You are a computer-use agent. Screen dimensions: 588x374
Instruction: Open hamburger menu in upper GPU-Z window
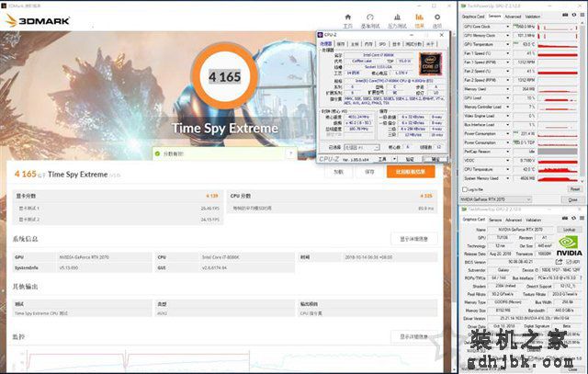tap(582, 15)
